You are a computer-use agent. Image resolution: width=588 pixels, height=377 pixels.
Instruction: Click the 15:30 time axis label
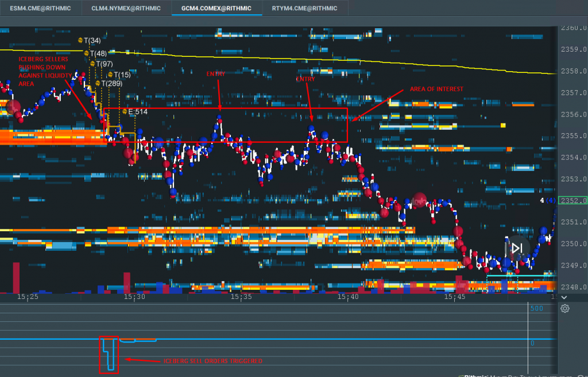133,297
